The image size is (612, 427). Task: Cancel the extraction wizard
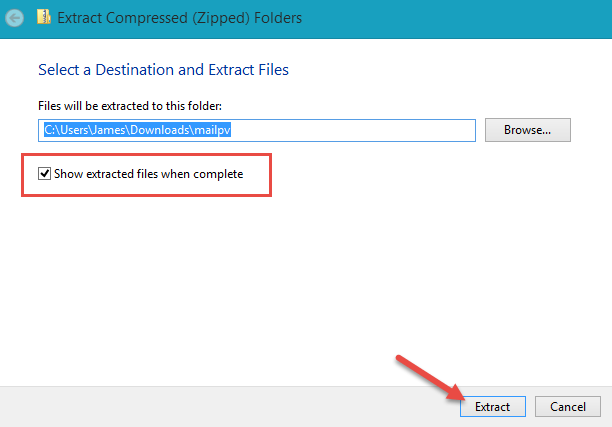pos(568,407)
